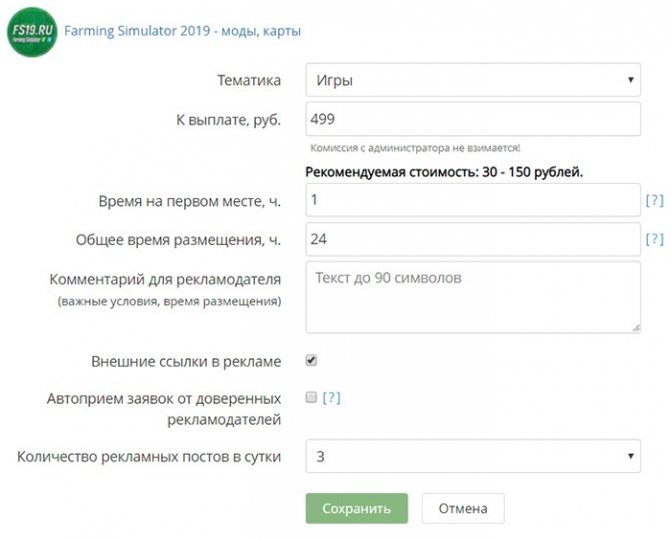Open help [?] beside Автоприем checkbox
Image resolution: width=671 pixels, height=539 pixels.
pos(331,398)
